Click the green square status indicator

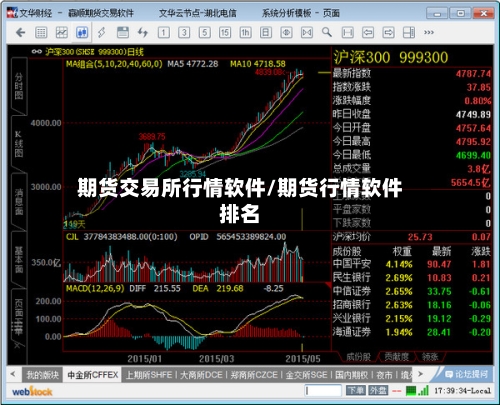coord(411,391)
